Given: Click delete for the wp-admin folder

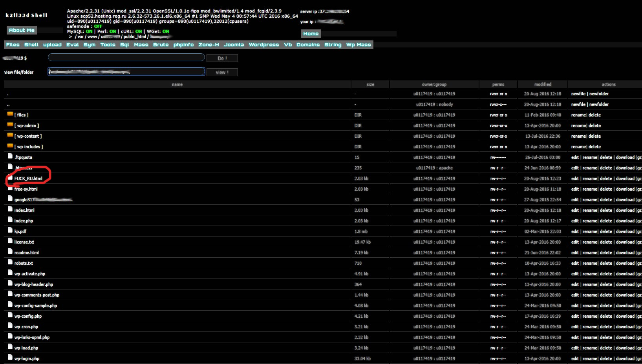Looking at the screenshot, I should tap(594, 126).
